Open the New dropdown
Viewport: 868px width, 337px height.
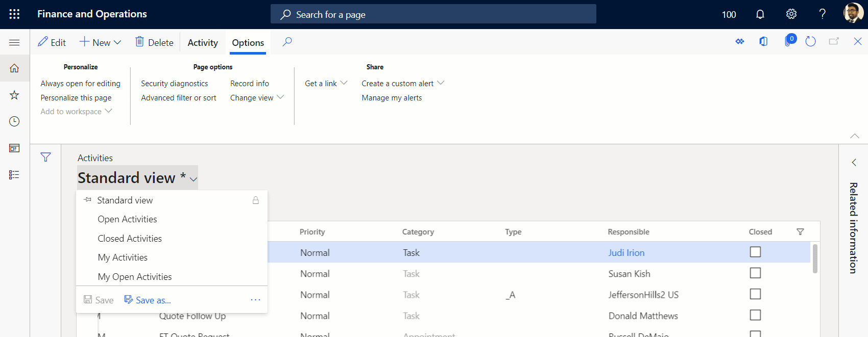coord(100,42)
